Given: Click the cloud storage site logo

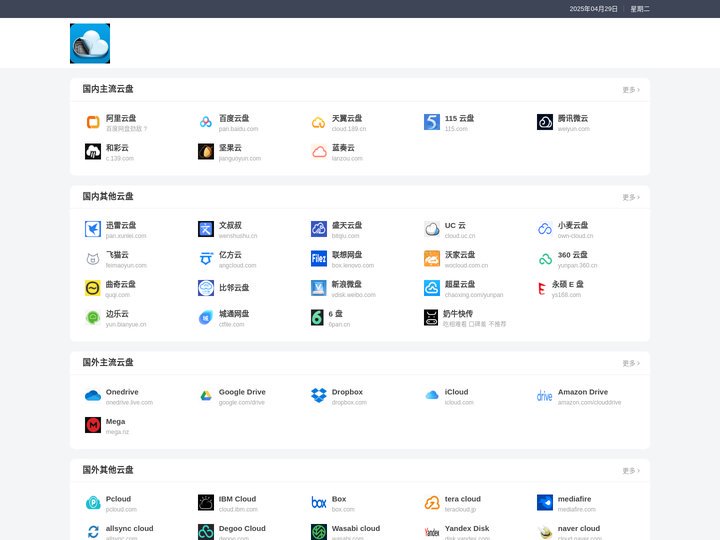Looking at the screenshot, I should [x=90, y=44].
